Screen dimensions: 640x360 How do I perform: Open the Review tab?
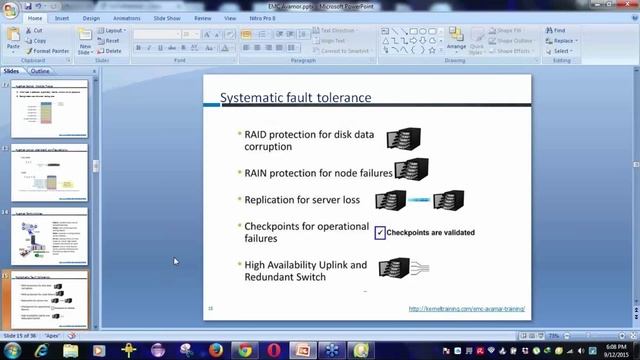[x=202, y=18]
